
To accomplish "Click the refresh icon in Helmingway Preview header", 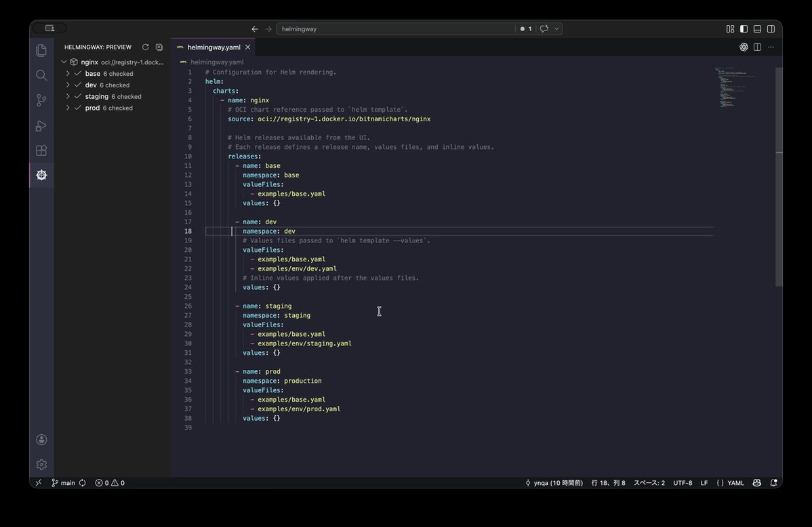I will point(146,47).
